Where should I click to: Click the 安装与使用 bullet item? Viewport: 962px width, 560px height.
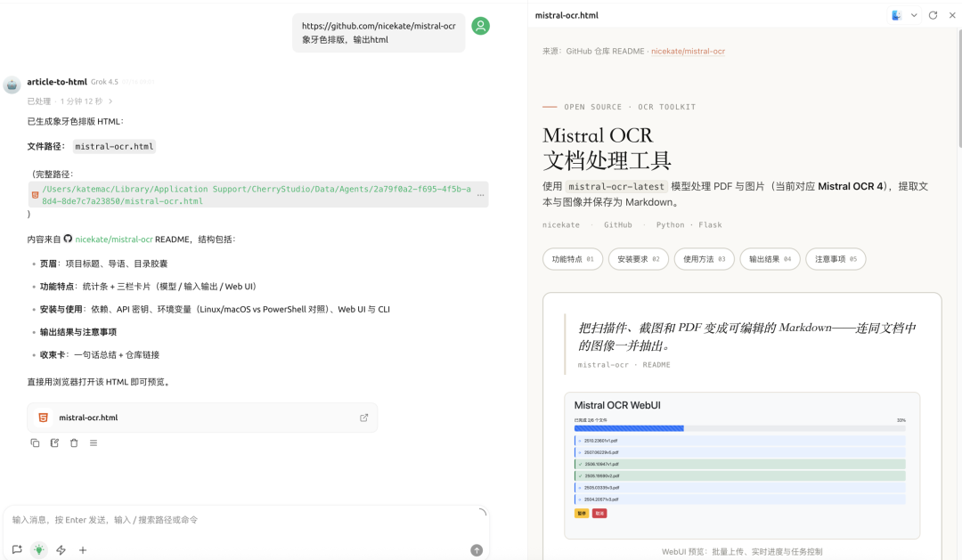(x=215, y=309)
